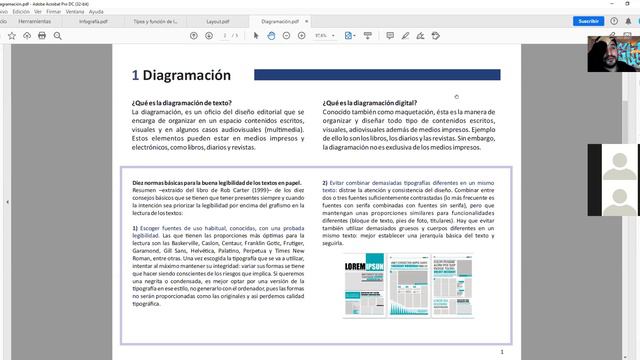The image size is (640, 360).
Task: Switch to the Herramientas tab
Action: tap(35, 21)
